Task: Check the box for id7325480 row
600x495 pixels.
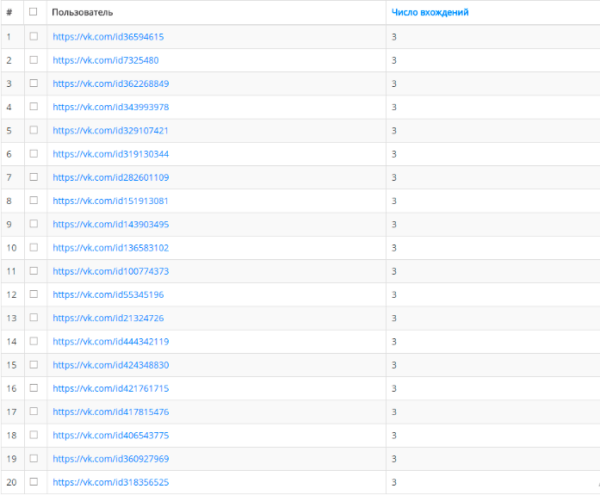Action: pyautogui.click(x=34, y=60)
